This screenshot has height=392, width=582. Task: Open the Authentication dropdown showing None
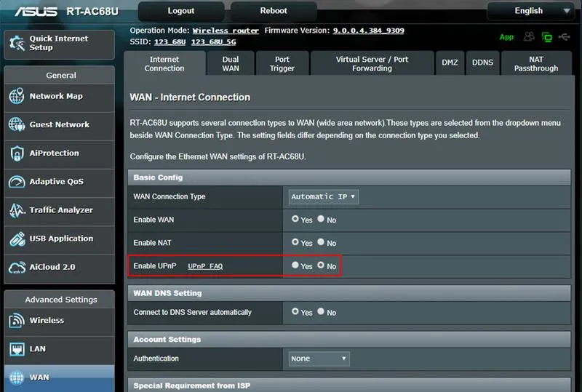(319, 359)
